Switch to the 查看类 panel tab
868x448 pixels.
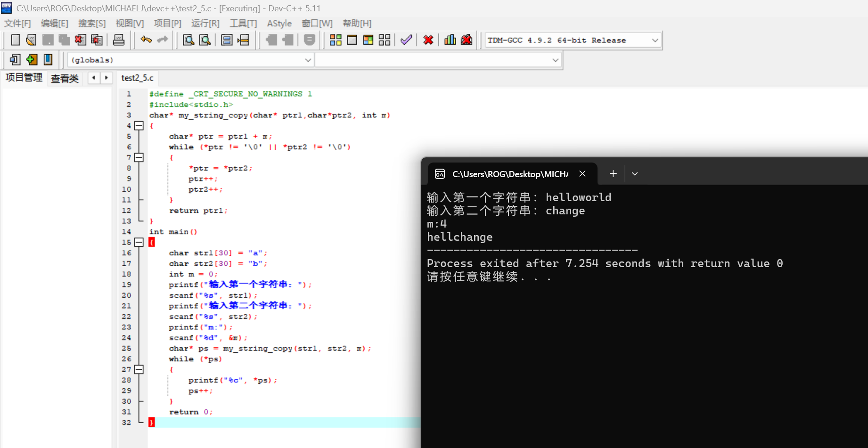click(x=65, y=78)
